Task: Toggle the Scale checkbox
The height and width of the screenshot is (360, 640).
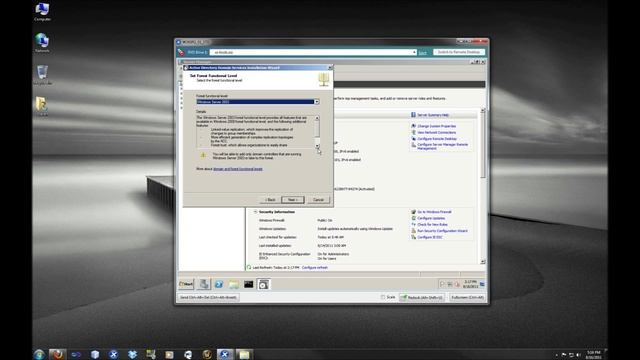Action: tap(383, 297)
